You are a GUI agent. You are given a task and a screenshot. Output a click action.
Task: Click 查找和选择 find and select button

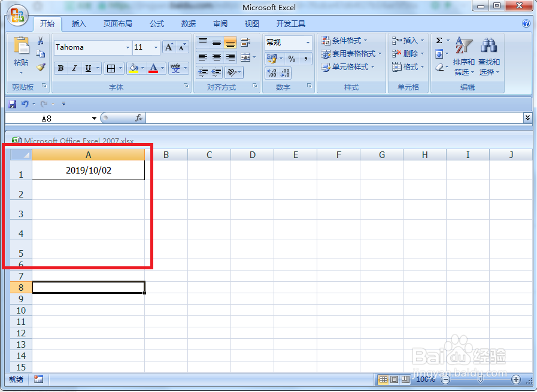point(489,56)
